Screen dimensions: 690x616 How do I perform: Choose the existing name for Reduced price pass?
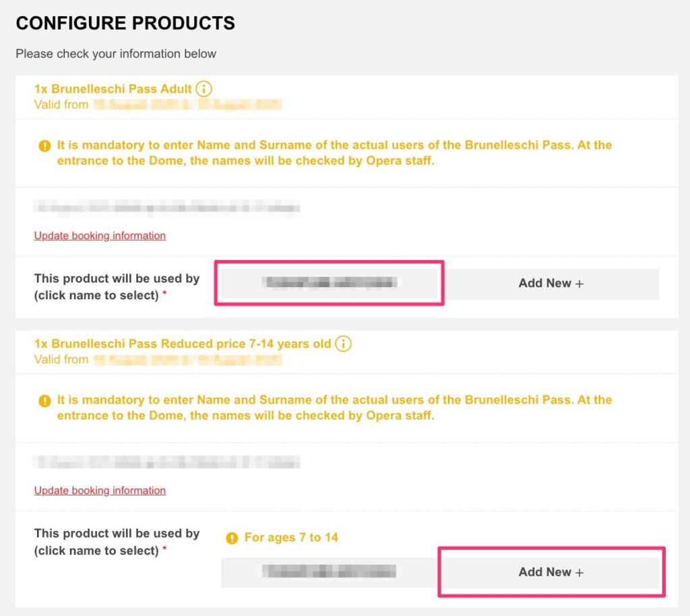[330, 572]
